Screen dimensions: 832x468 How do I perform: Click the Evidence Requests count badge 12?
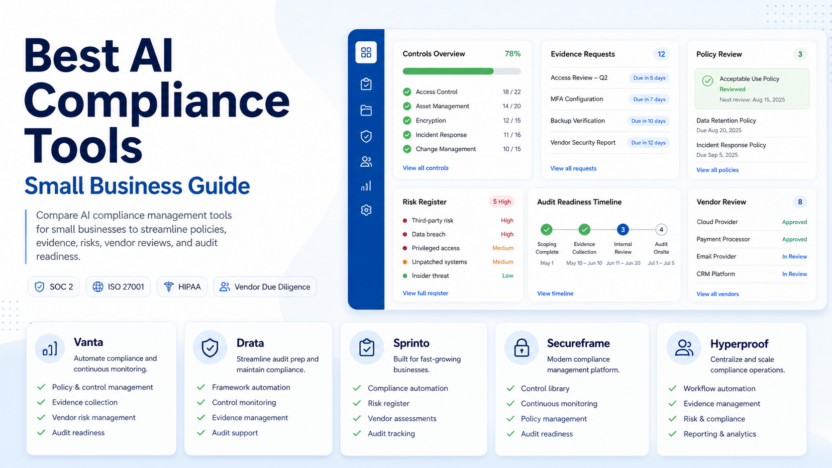(x=661, y=54)
